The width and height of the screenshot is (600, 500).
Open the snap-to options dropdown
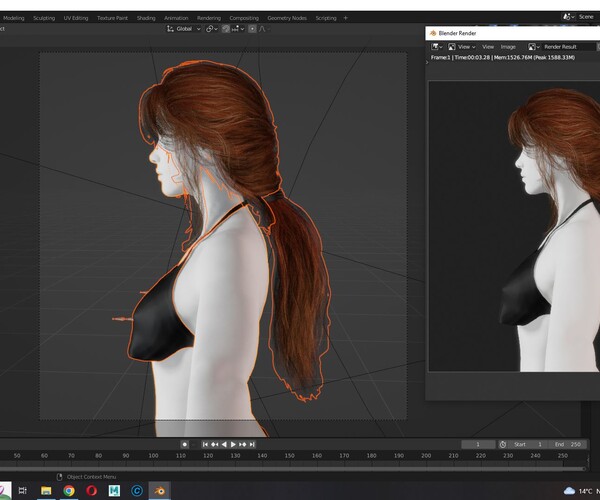point(238,29)
